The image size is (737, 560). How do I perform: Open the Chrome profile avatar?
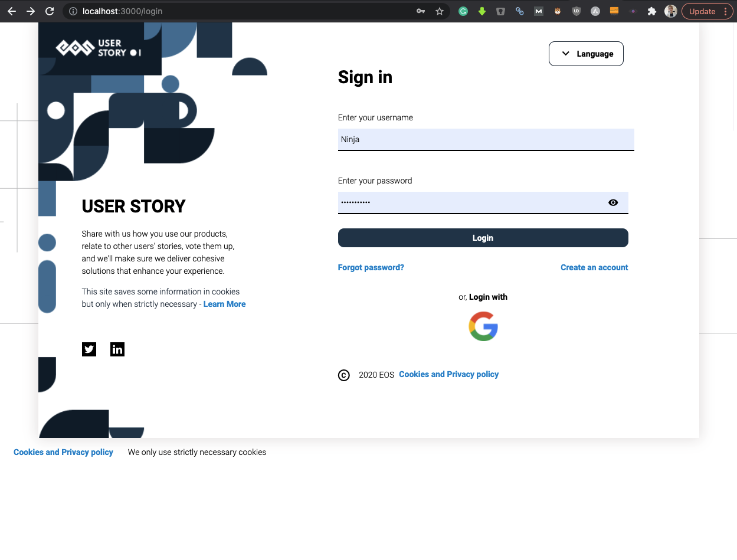click(x=670, y=11)
